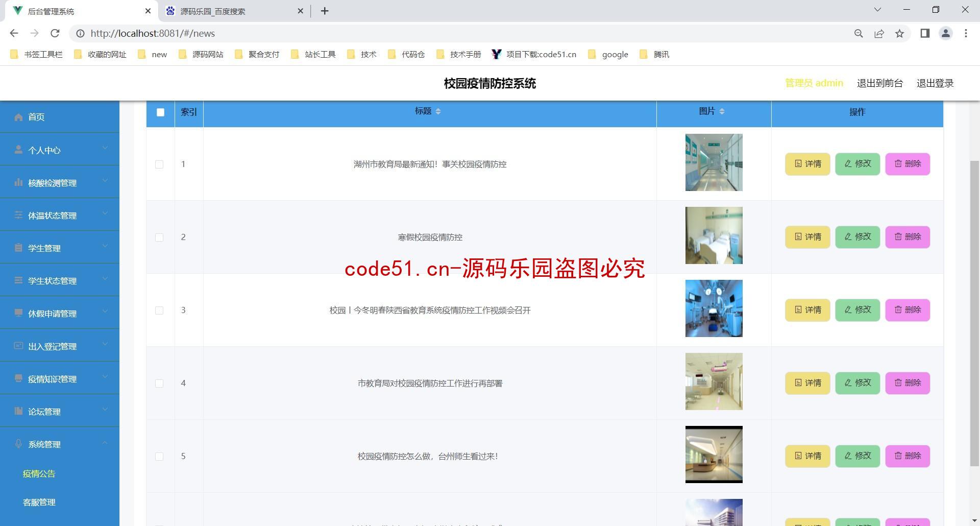
Task: Click the 疫情知识管理 icon
Action: pyautogui.click(x=18, y=378)
